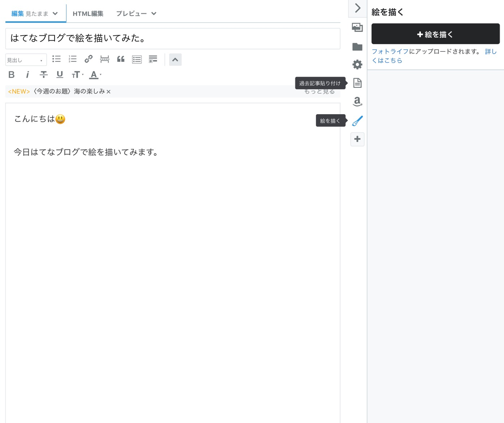Open the Amazon product insert icon
Viewport: 504px width, 423px height.
point(357,102)
